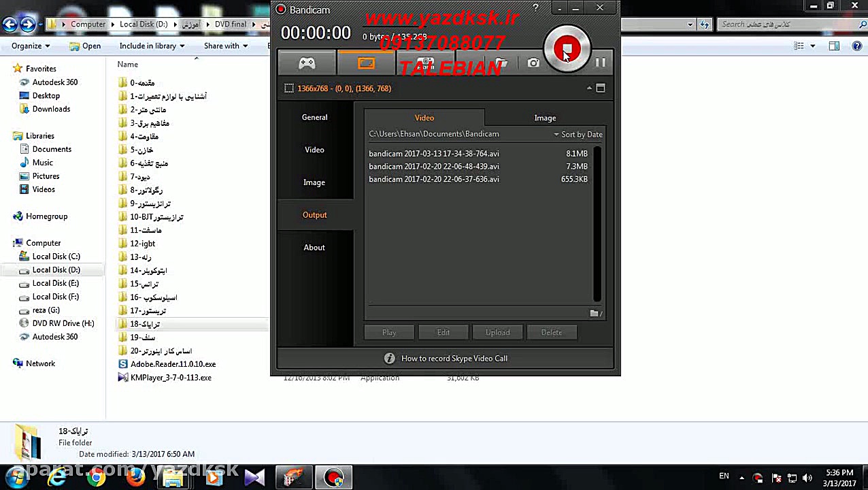Image resolution: width=868 pixels, height=490 pixels.
Task: Select Bandicam screen recording mode
Action: pyautogui.click(x=366, y=63)
